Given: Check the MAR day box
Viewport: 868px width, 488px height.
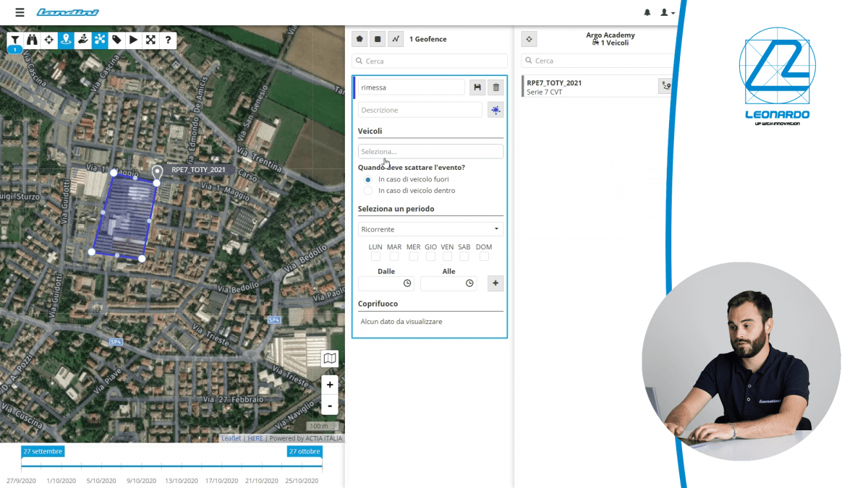Looking at the screenshot, I should [394, 257].
